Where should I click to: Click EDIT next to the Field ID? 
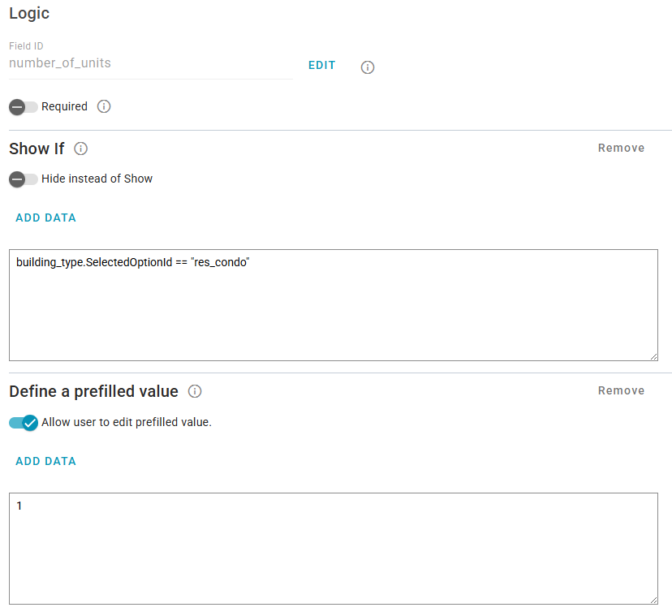(x=322, y=66)
